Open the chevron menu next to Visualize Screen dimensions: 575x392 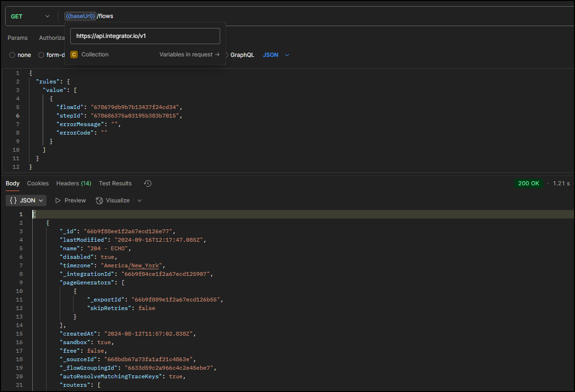139,201
